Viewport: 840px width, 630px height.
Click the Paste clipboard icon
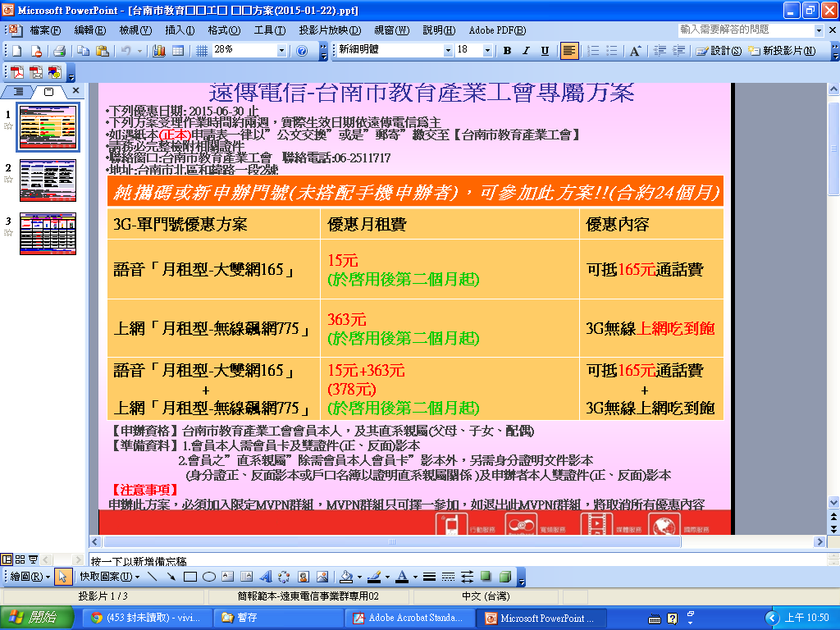point(102,51)
